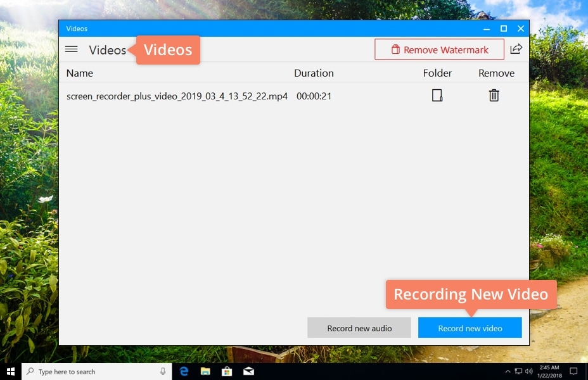Image resolution: width=588 pixels, height=380 pixels.
Task: Click the Folder column header
Action: point(437,73)
